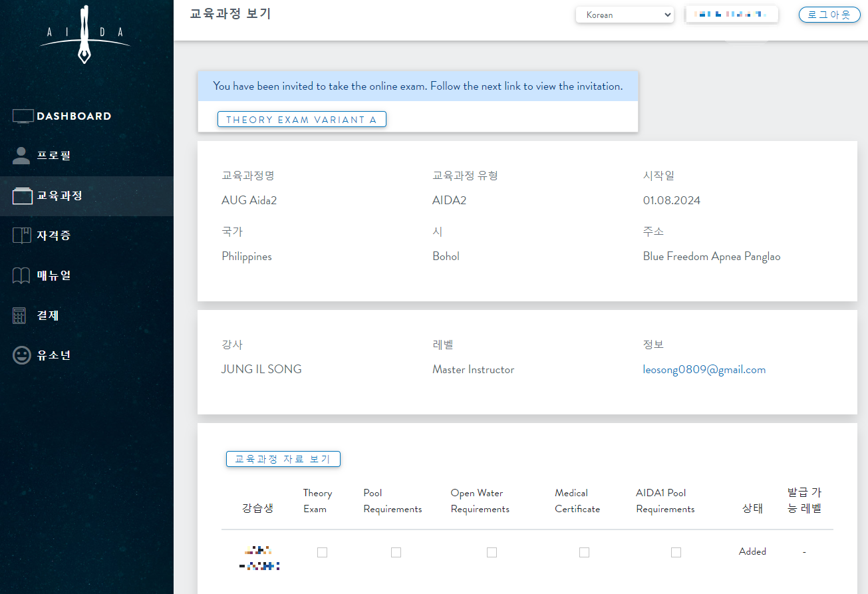Click the 교육과정명 field label
This screenshot has width=868, height=594.
tap(248, 176)
